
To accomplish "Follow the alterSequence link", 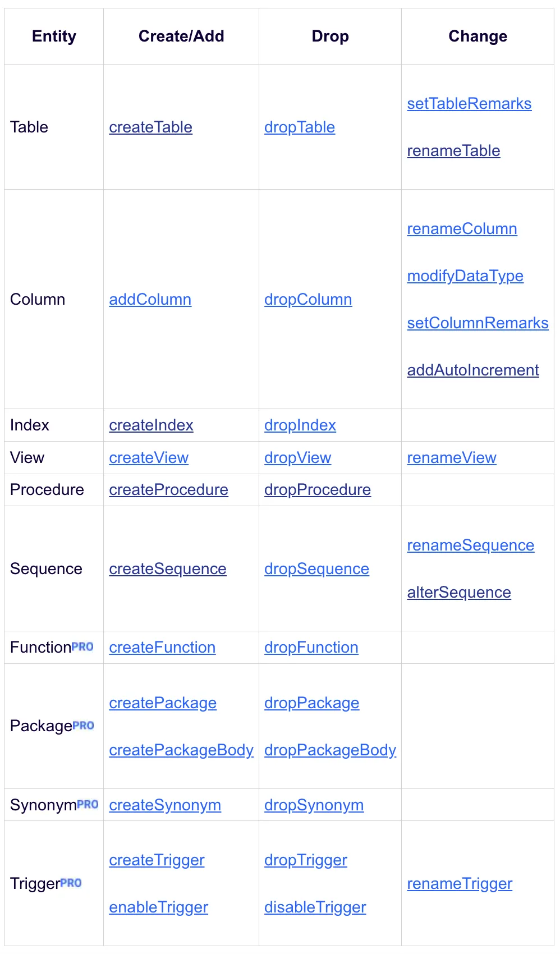I will (459, 593).
